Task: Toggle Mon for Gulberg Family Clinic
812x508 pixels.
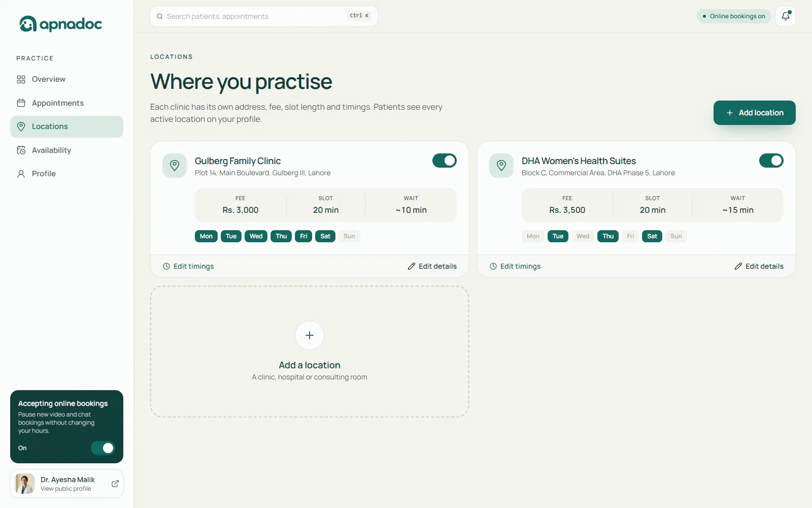Action: [x=206, y=236]
